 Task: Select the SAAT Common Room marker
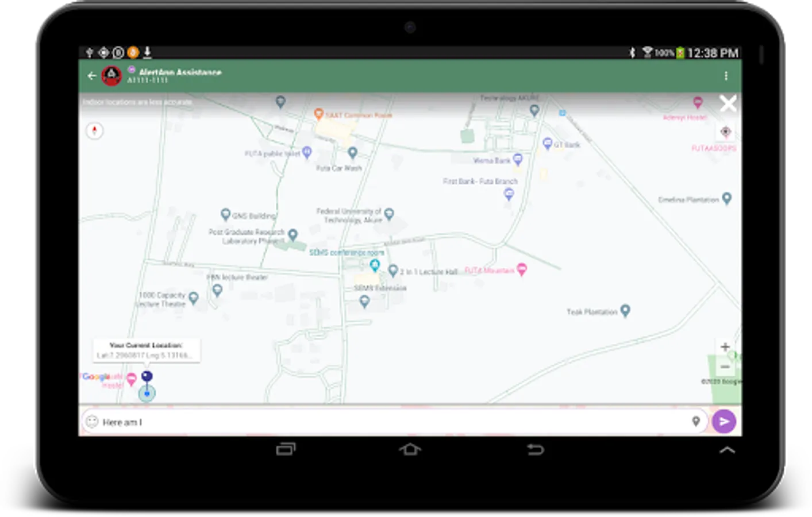pyautogui.click(x=318, y=114)
